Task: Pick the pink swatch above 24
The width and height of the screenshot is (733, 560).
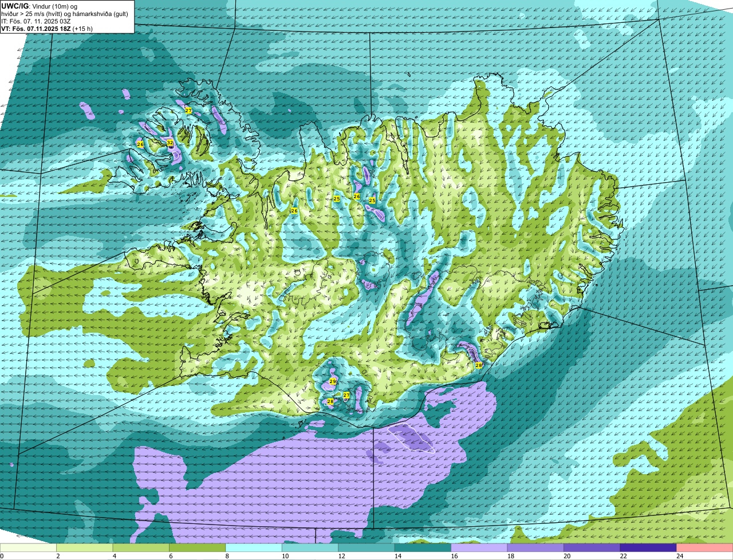Action: pos(704,548)
